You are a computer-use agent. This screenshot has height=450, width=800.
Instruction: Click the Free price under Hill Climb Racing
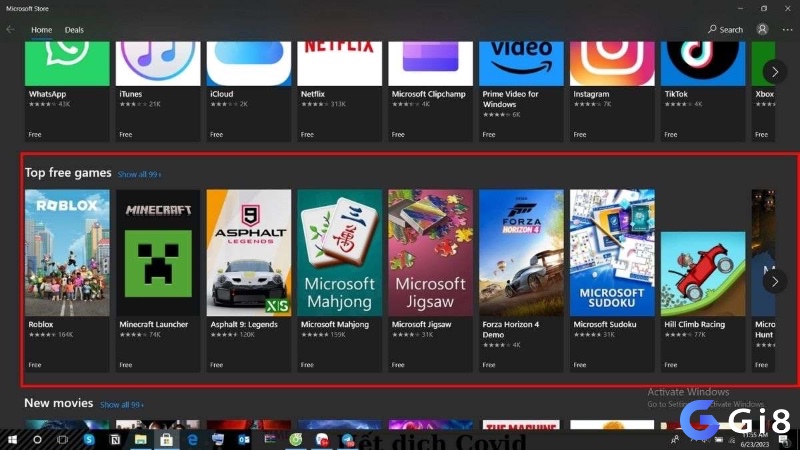[x=670, y=365]
